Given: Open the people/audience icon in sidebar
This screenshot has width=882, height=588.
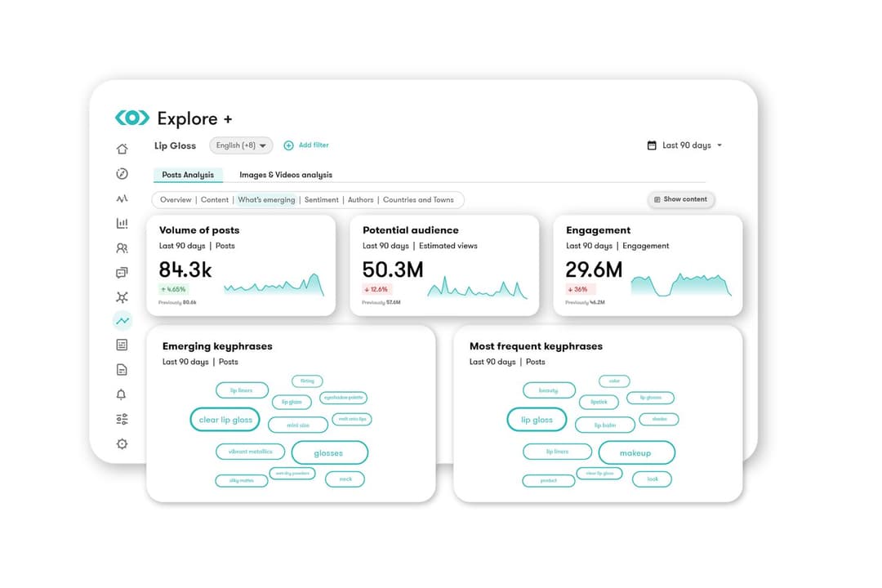Looking at the screenshot, I should click(x=122, y=247).
